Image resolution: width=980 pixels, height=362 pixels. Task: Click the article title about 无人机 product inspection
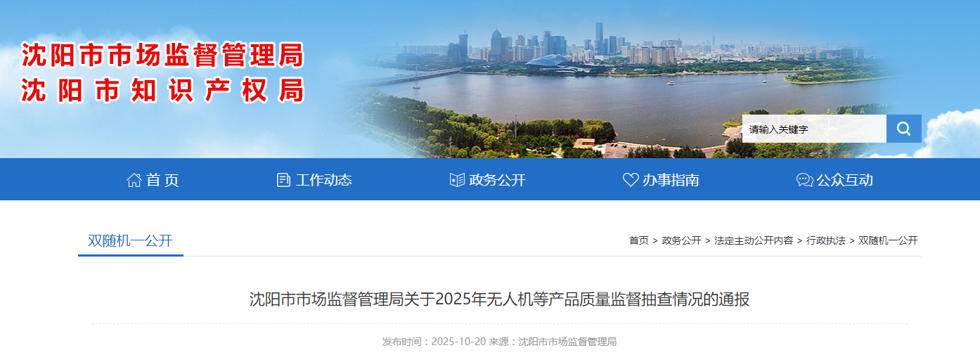click(x=500, y=299)
